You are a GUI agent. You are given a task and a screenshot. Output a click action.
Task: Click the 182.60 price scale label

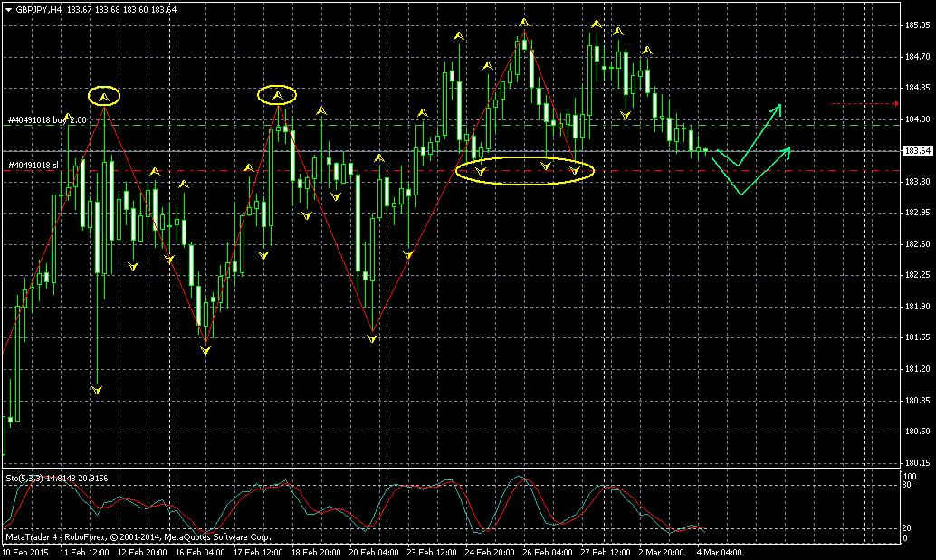click(x=918, y=244)
